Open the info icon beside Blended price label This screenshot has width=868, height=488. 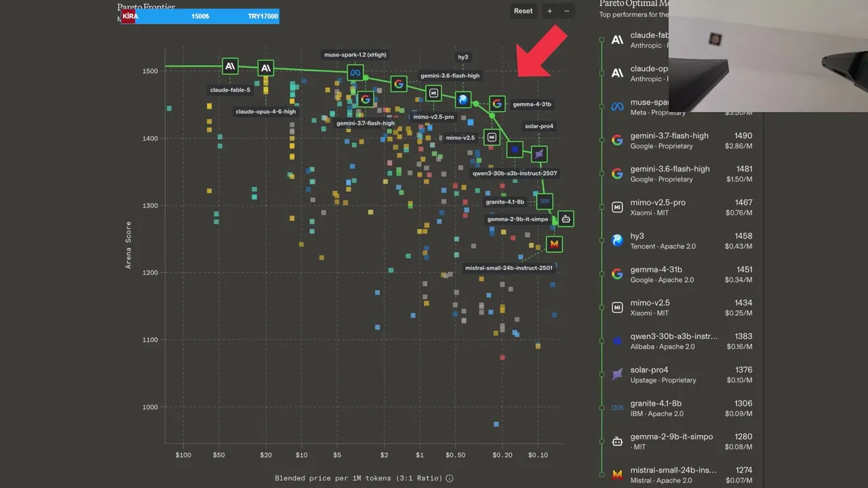click(450, 479)
